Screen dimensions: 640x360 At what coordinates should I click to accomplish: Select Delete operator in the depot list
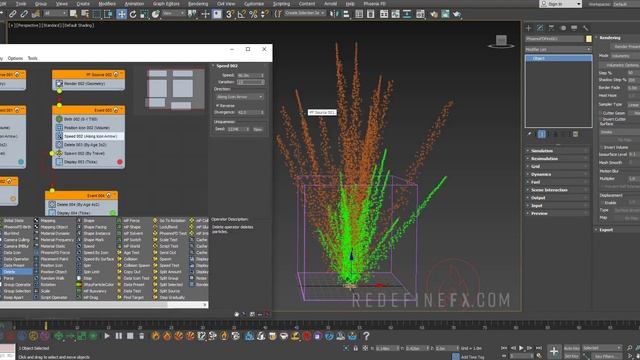point(16,272)
